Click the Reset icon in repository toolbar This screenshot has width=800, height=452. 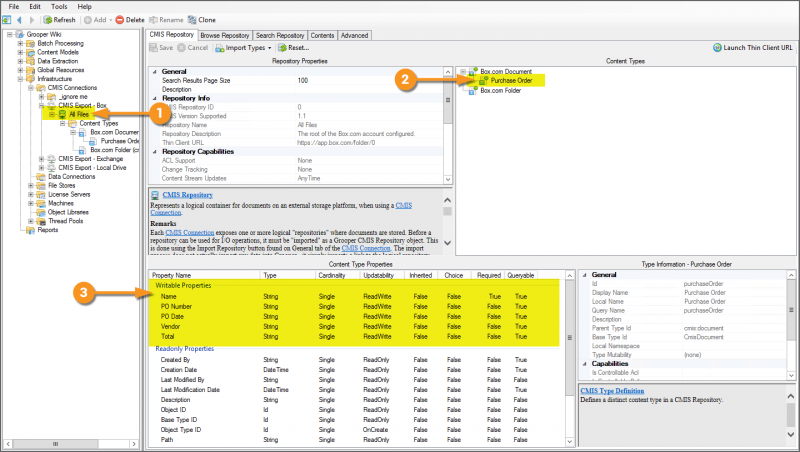pyautogui.click(x=283, y=47)
